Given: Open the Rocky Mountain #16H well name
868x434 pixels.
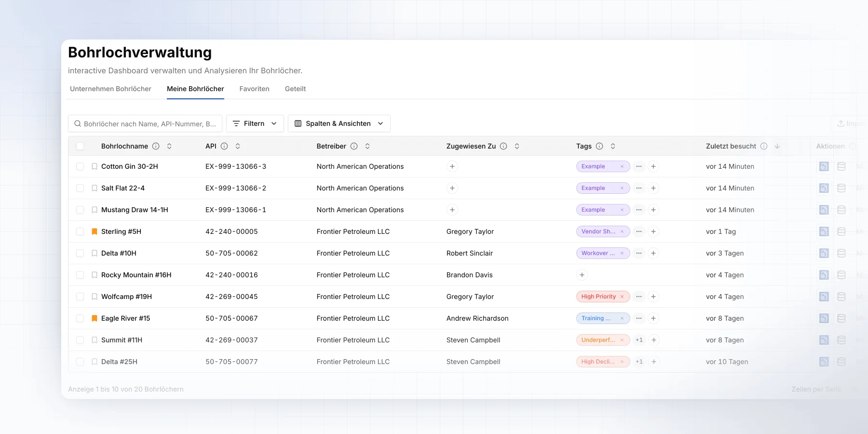Looking at the screenshot, I should pos(136,275).
